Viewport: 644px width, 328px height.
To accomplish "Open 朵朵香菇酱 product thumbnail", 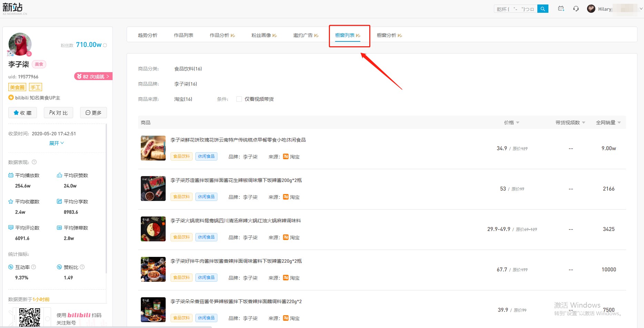I will point(153,310).
